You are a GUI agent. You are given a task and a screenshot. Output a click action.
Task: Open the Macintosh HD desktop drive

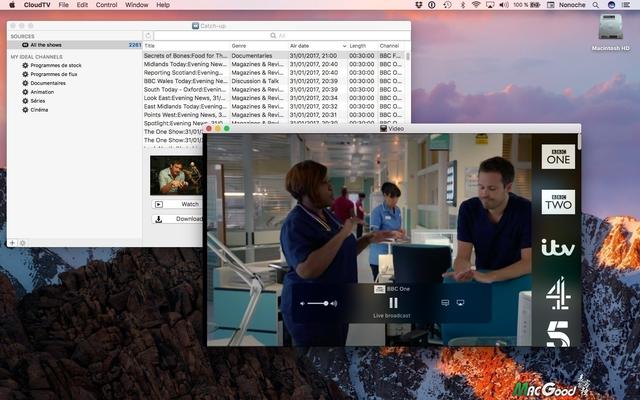coord(611,33)
